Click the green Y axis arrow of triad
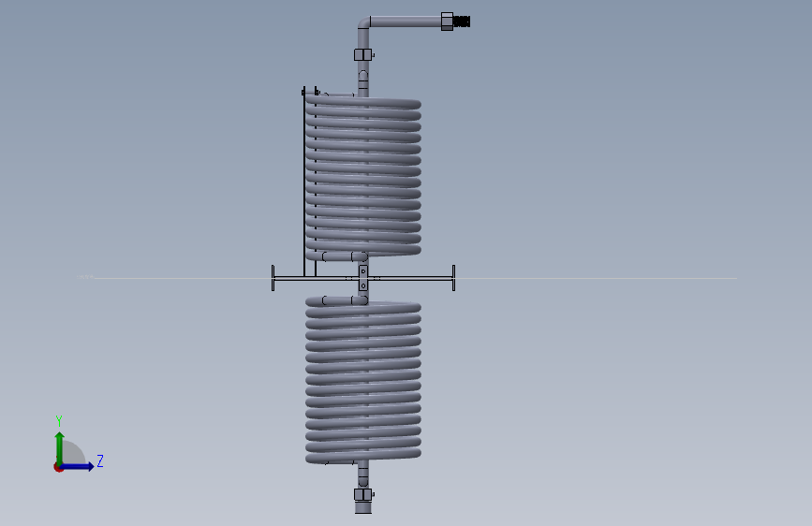 click(x=60, y=448)
